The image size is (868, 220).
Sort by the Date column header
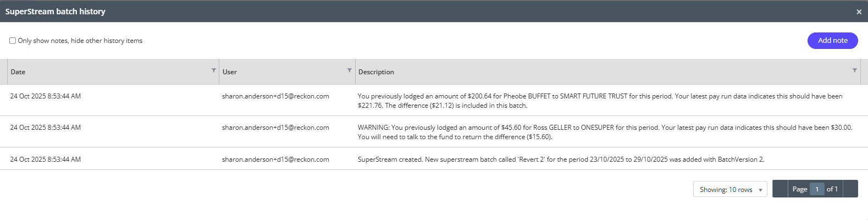pos(18,72)
